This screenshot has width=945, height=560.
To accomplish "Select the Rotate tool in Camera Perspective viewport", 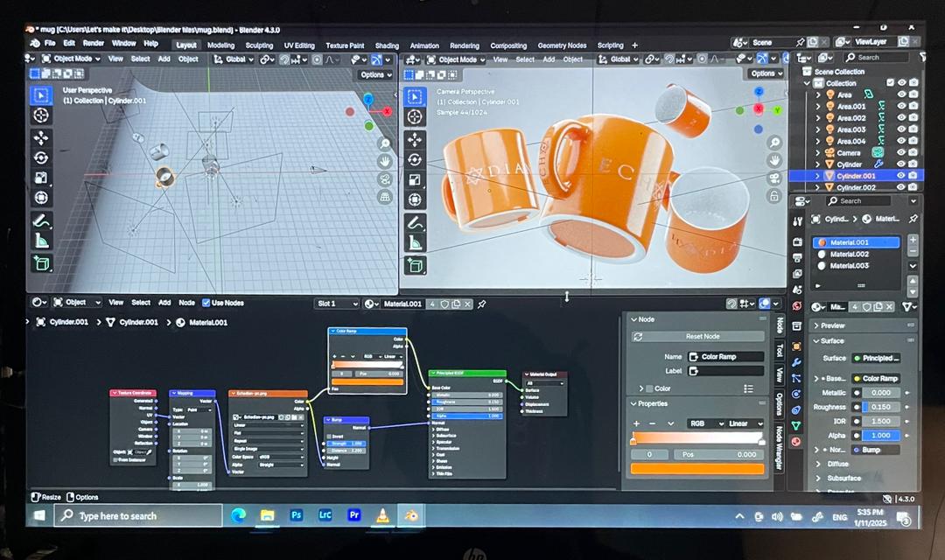I will pyautogui.click(x=415, y=160).
